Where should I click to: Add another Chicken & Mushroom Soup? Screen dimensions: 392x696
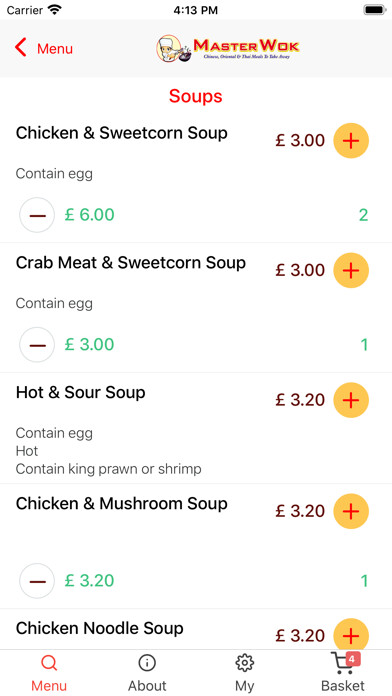(351, 511)
